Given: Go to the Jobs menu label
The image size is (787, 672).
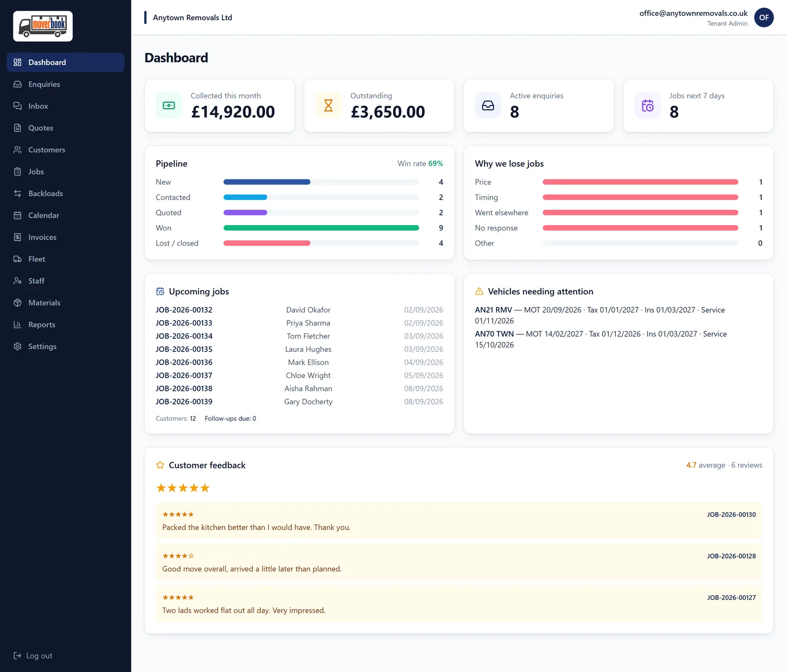Looking at the screenshot, I should coord(36,172).
